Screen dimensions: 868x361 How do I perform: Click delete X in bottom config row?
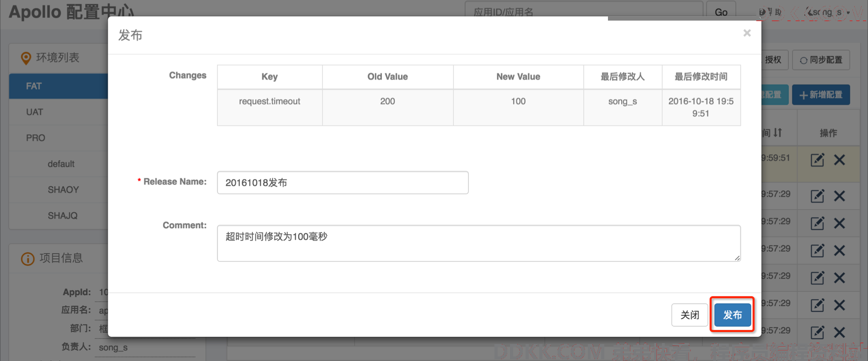[x=839, y=332]
